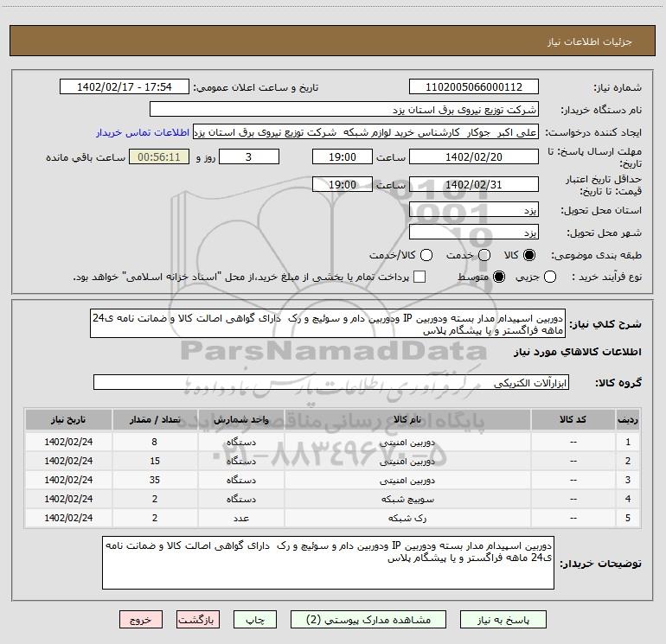Viewport: 666px width, 644px height.
Task: Click the استان محل تحویل field یزد
Action: click(x=474, y=210)
